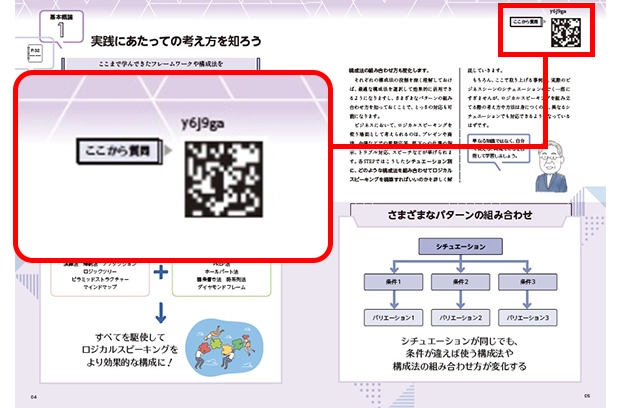Click the page number 05
Screen dimensions: 620x408
pos(587,396)
